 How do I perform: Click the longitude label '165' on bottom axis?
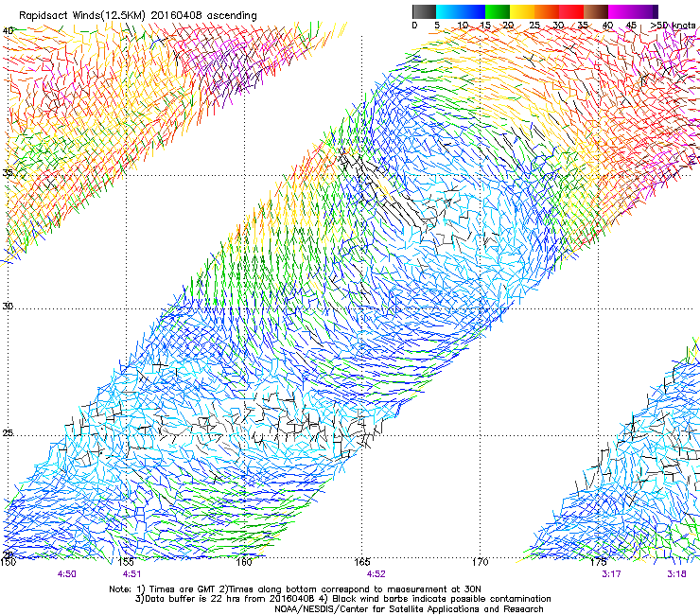[361, 562]
